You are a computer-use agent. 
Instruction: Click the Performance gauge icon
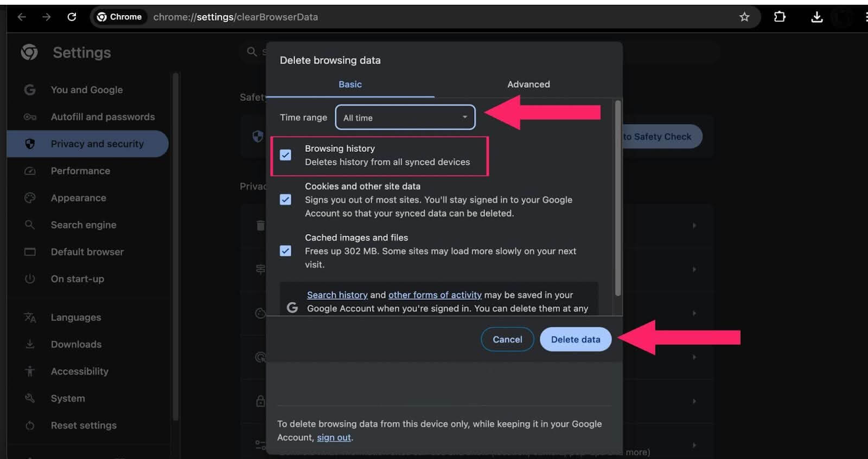point(30,171)
